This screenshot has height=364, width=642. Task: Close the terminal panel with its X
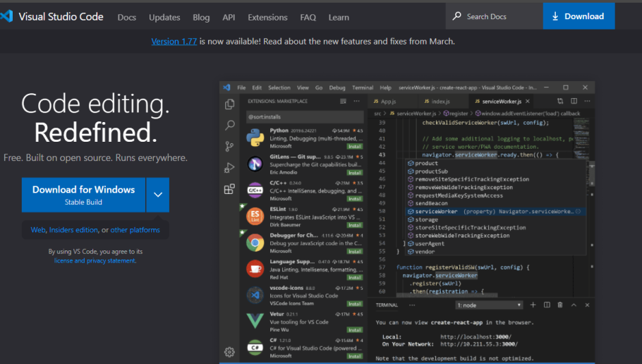click(587, 305)
